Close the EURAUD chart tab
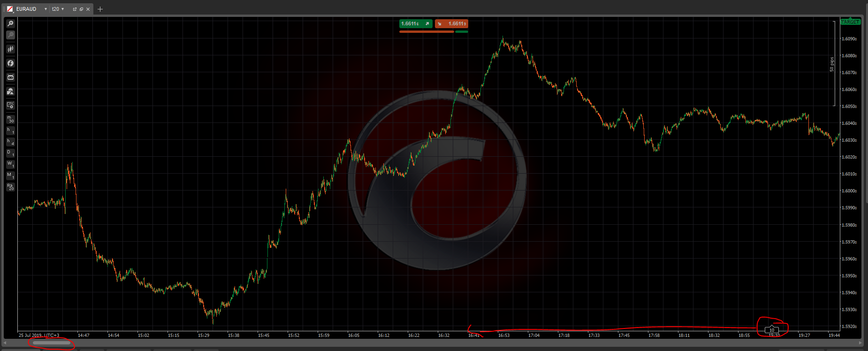Image resolution: width=868 pixels, height=351 pixels. tap(88, 9)
